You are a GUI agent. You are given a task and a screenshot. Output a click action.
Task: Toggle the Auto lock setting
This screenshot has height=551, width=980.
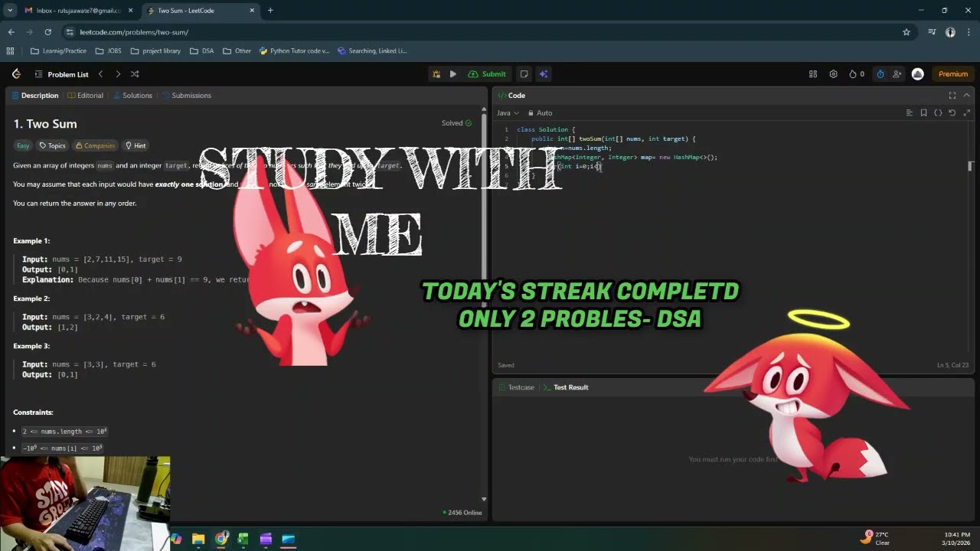coord(540,113)
